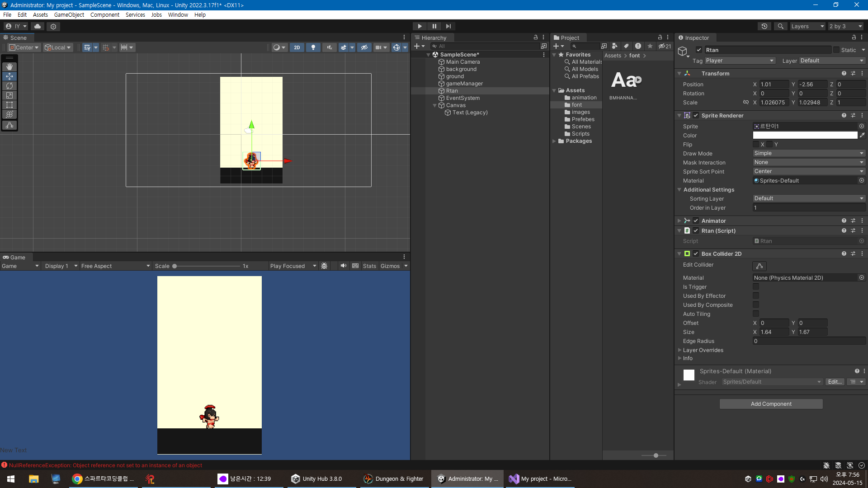The width and height of the screenshot is (868, 488).
Task: Open the Assets menu
Action: click(40, 14)
